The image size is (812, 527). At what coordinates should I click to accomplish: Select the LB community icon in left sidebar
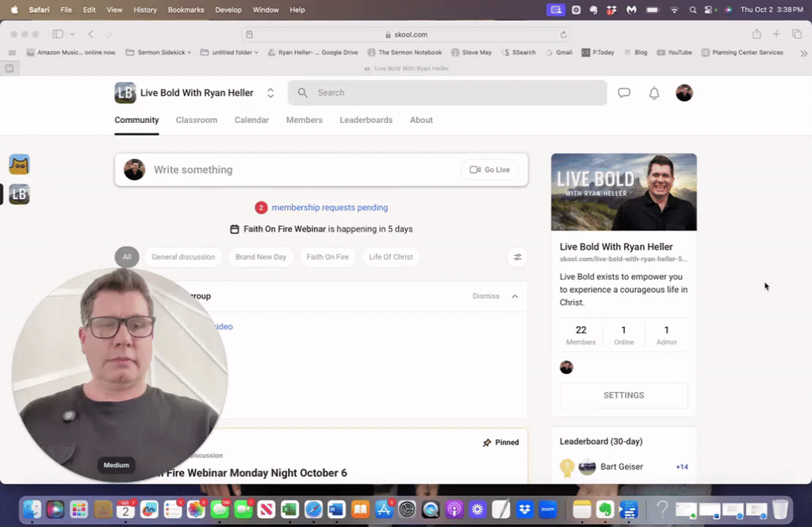click(x=19, y=194)
